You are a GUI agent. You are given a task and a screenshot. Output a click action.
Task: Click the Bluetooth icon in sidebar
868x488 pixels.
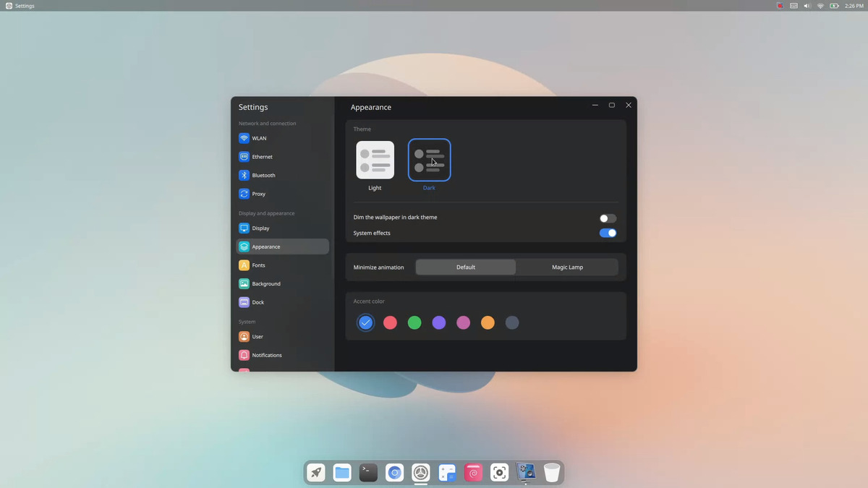(244, 176)
